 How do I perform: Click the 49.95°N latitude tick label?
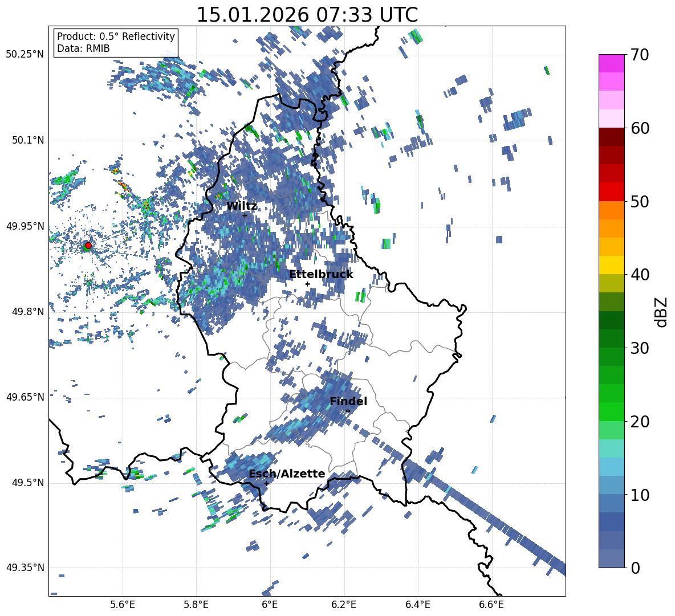(25, 226)
